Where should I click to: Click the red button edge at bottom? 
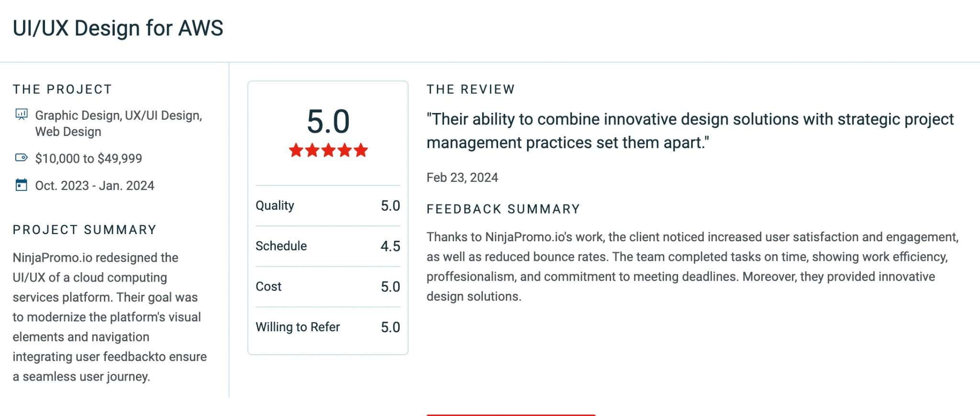pyautogui.click(x=511, y=415)
